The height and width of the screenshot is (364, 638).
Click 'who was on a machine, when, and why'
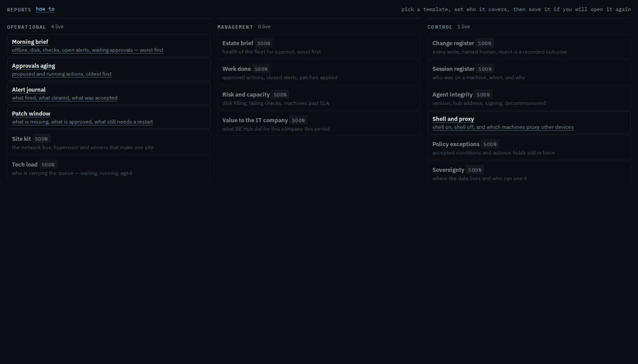click(x=478, y=77)
